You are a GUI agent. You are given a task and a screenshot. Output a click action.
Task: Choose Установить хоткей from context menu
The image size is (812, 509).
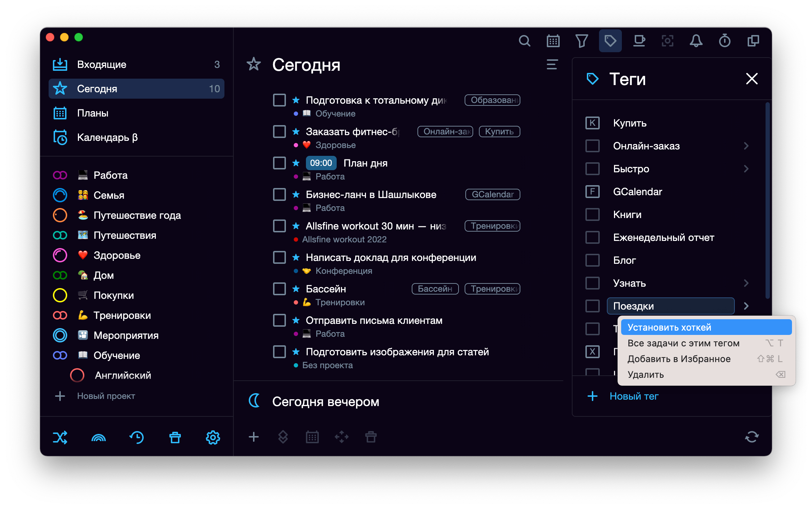[x=706, y=327]
